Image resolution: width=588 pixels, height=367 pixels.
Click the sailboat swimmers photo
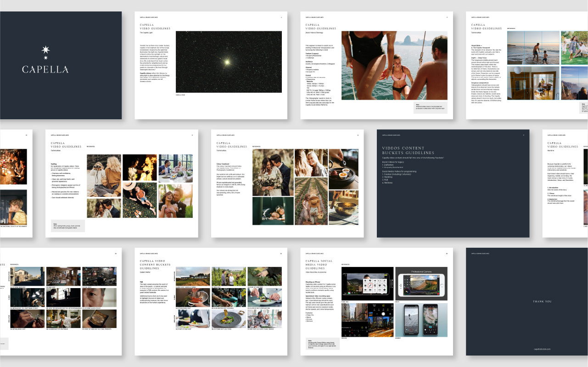pyautogui.click(x=394, y=66)
